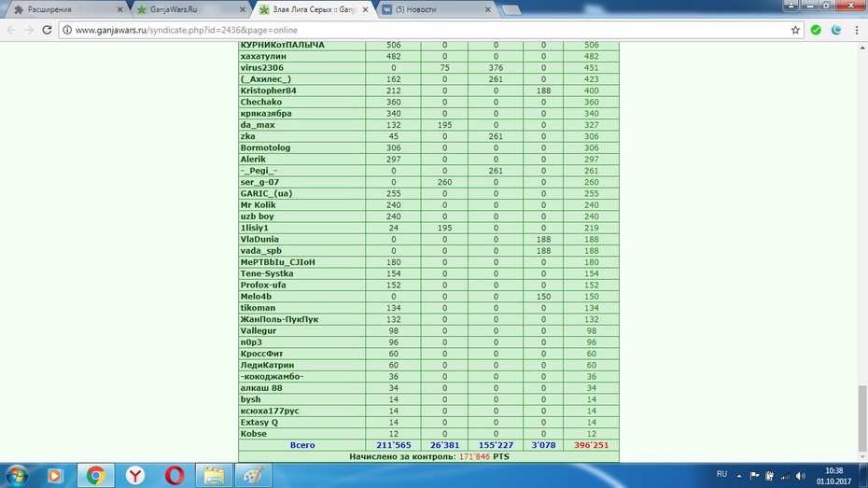Click the name 1lisiy1
868x488 pixels.
[x=254, y=228]
